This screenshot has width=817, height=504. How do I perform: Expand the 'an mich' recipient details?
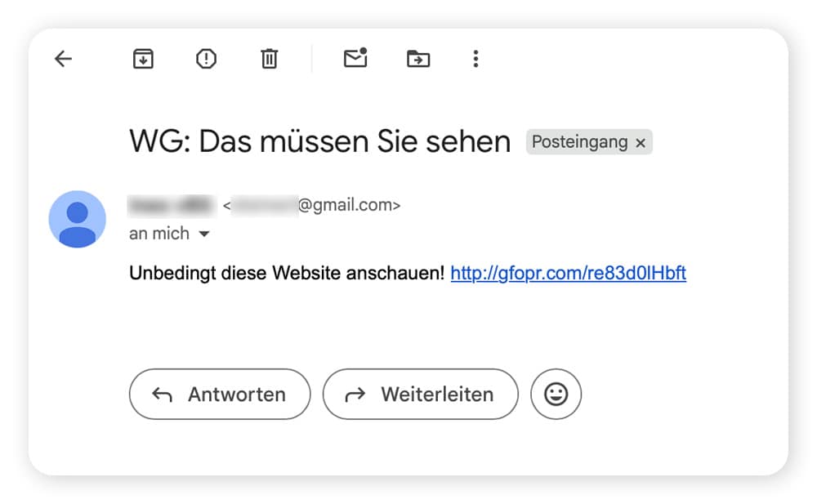160,234
